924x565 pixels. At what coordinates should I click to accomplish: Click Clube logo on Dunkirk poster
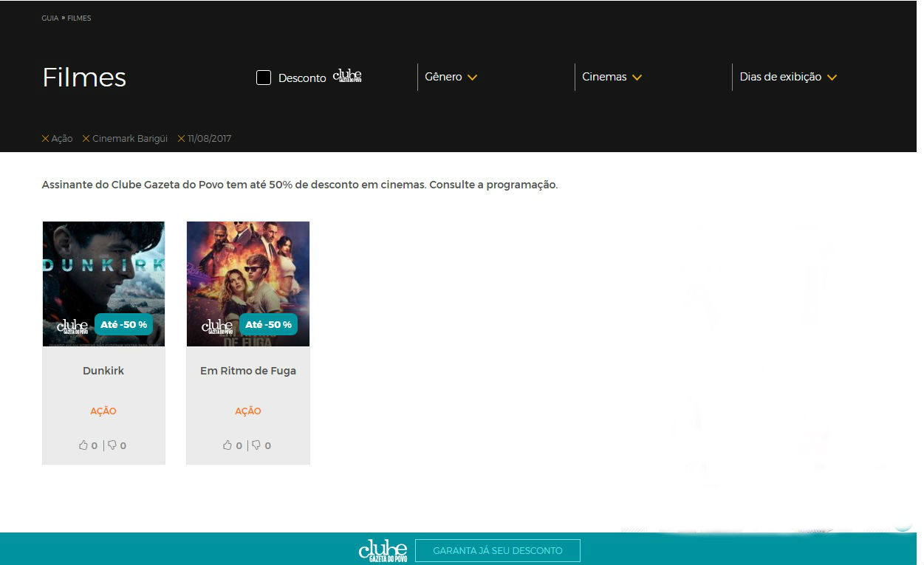[x=73, y=326]
